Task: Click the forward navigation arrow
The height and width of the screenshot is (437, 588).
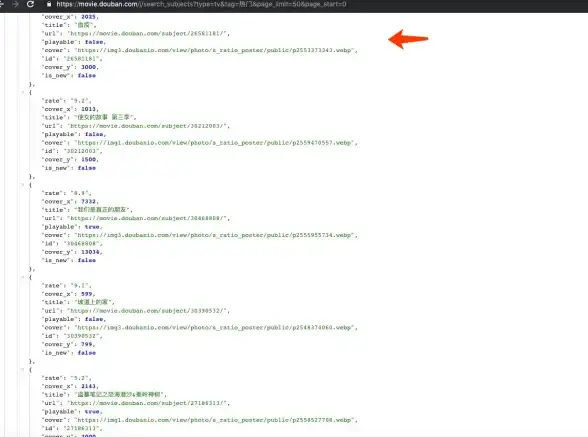Action: click(x=15, y=4)
